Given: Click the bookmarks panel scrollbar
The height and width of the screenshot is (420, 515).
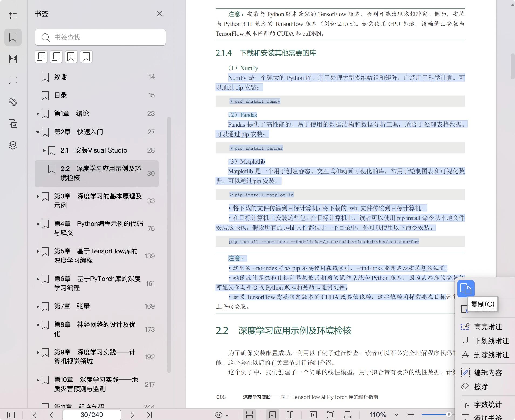Looking at the screenshot, I should pyautogui.click(x=169, y=245).
